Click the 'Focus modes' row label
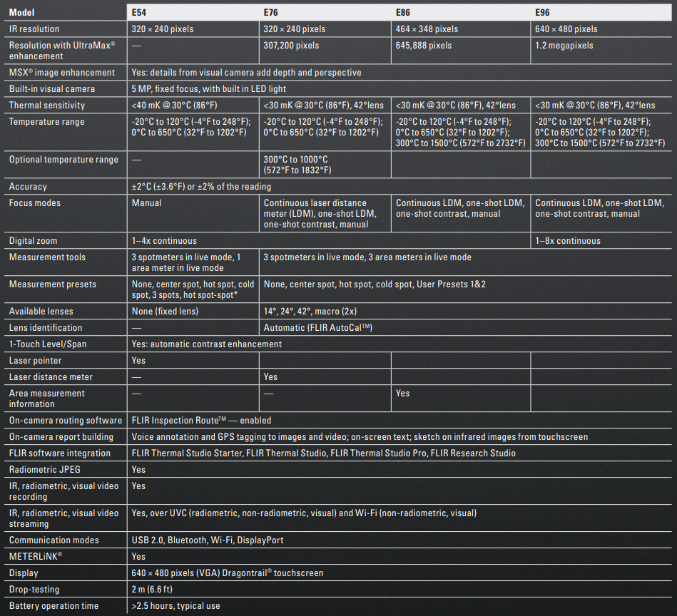The width and height of the screenshot is (677, 616). pos(34,202)
